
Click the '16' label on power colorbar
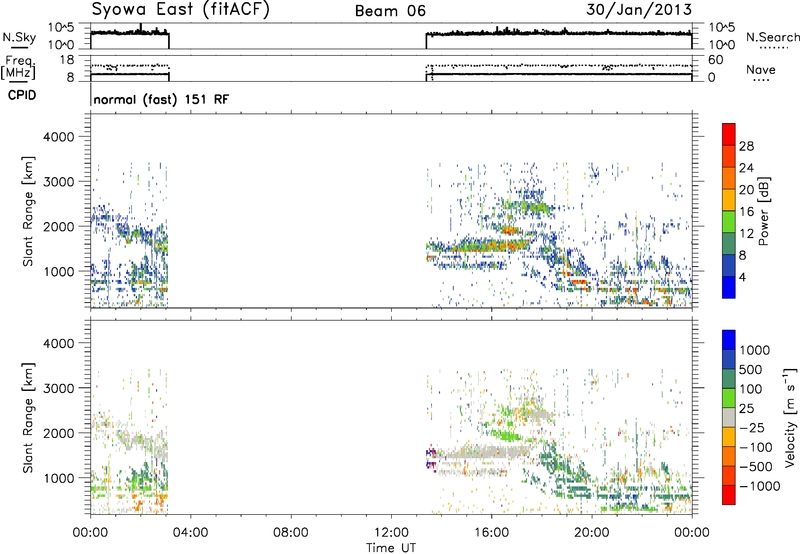[746, 212]
